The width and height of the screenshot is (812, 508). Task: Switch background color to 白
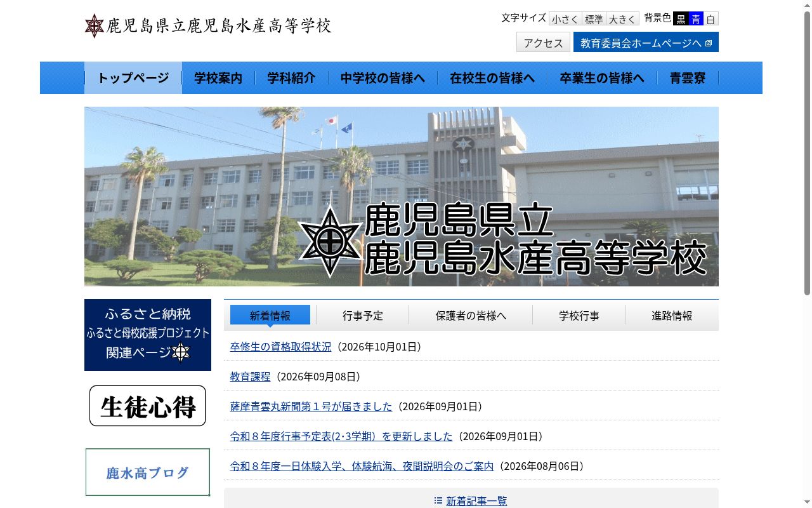click(x=711, y=19)
